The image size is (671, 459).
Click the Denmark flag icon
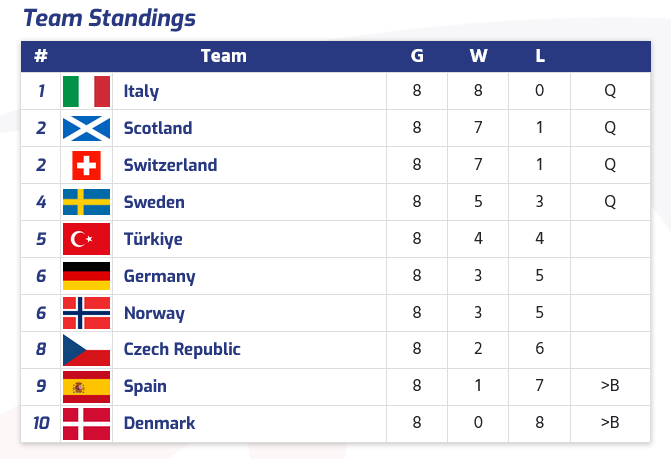[x=86, y=423]
